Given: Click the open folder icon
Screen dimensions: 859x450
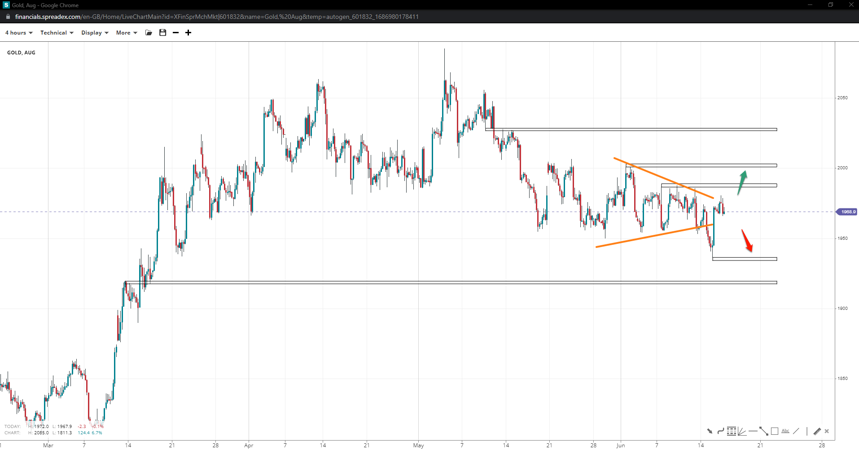Looking at the screenshot, I should coord(149,33).
